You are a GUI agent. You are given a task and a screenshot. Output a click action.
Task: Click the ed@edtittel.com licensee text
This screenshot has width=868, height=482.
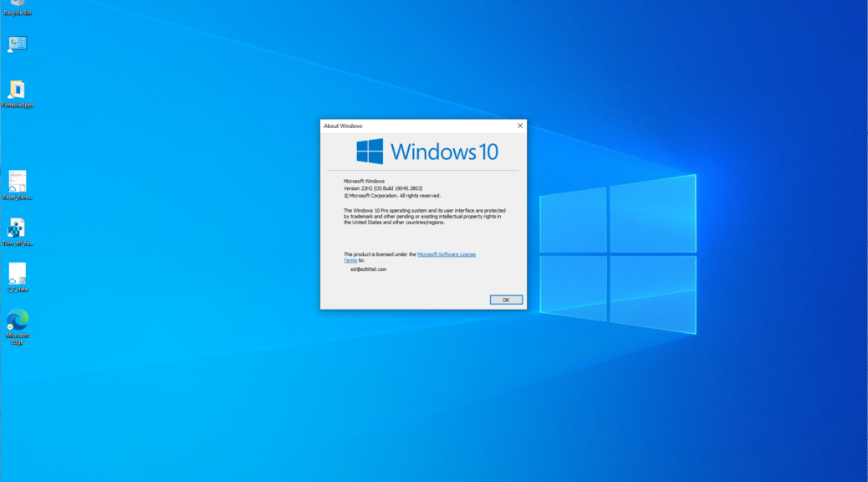click(x=368, y=269)
